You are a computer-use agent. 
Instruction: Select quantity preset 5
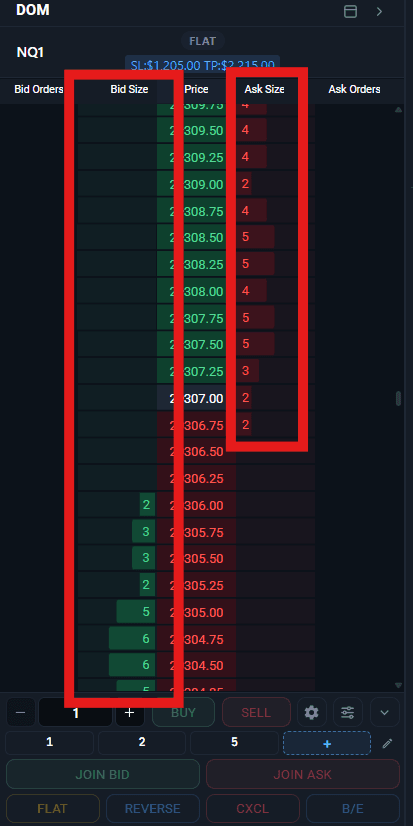pyautogui.click(x=234, y=742)
